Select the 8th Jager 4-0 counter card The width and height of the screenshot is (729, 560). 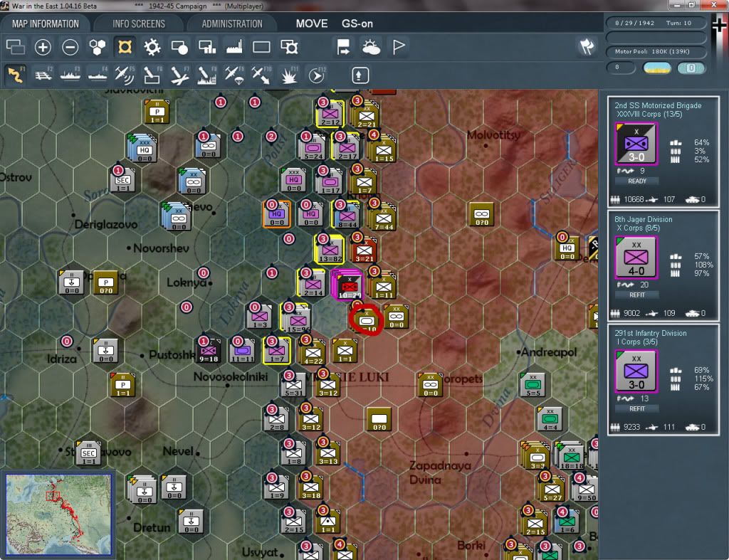pyautogui.click(x=636, y=258)
